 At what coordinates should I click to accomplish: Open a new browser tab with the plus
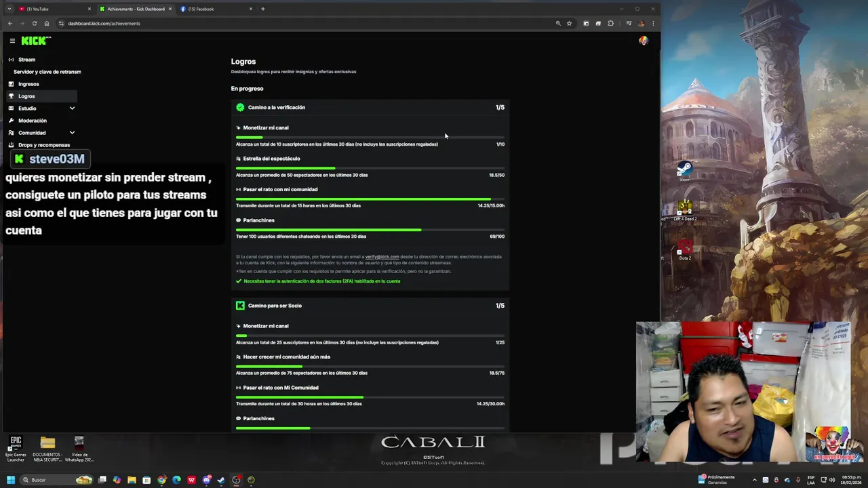click(x=263, y=9)
